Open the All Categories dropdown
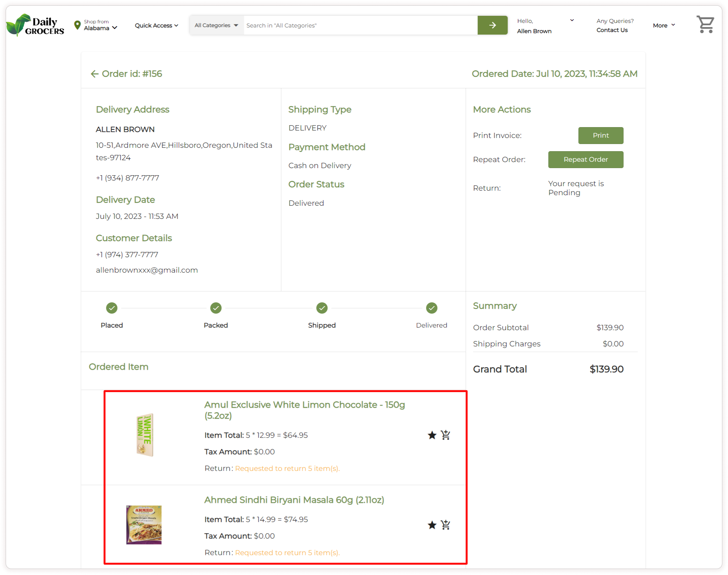The image size is (728, 575). [216, 25]
